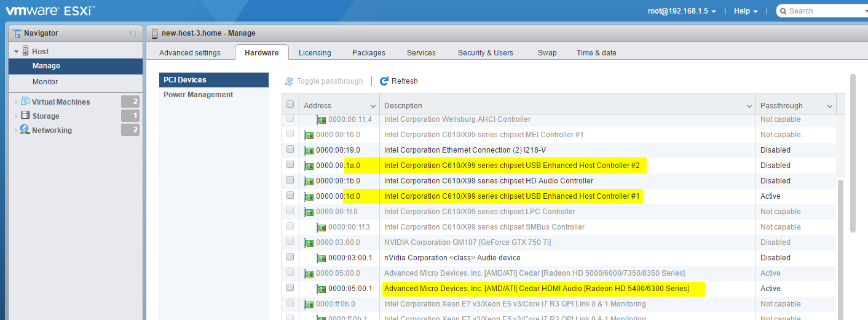
Task: Click the Virtual Machines count badge
Action: click(x=130, y=102)
